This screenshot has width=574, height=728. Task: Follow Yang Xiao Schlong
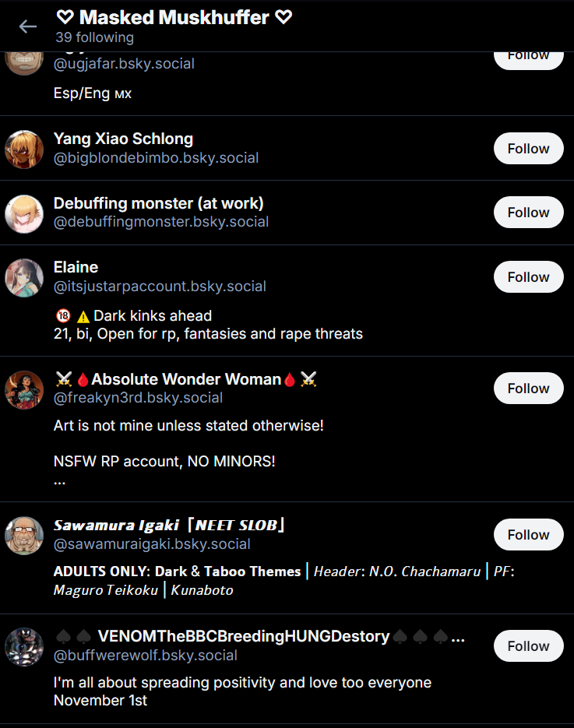pyautogui.click(x=529, y=149)
